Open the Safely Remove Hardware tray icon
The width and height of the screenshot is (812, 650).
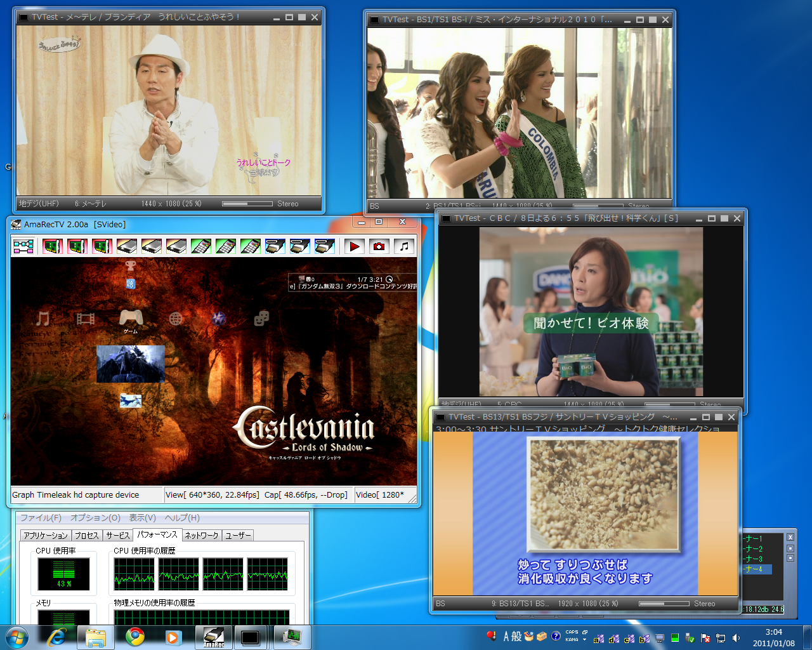690,639
